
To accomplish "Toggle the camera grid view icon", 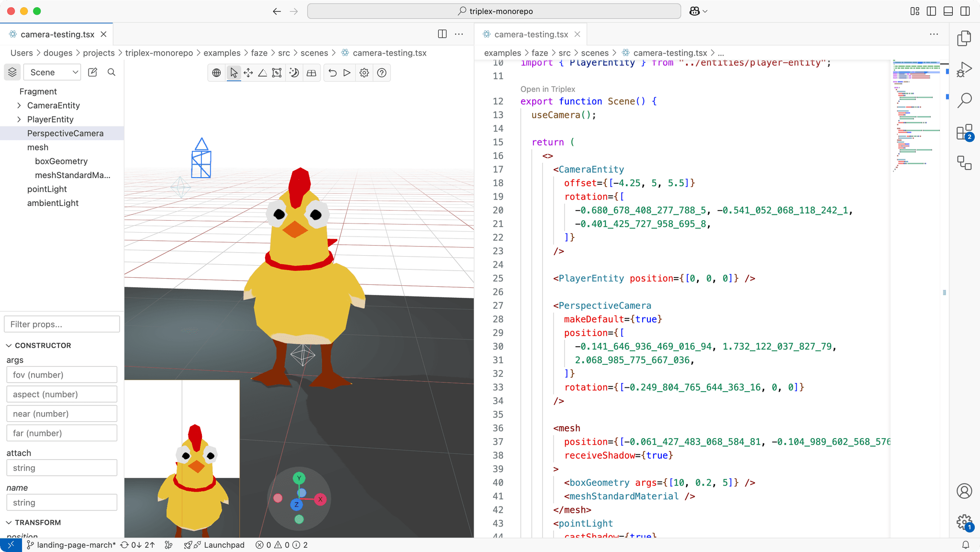I will pyautogui.click(x=312, y=73).
